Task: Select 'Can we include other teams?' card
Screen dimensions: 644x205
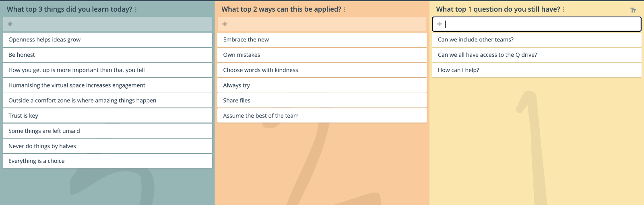Action: [x=537, y=39]
